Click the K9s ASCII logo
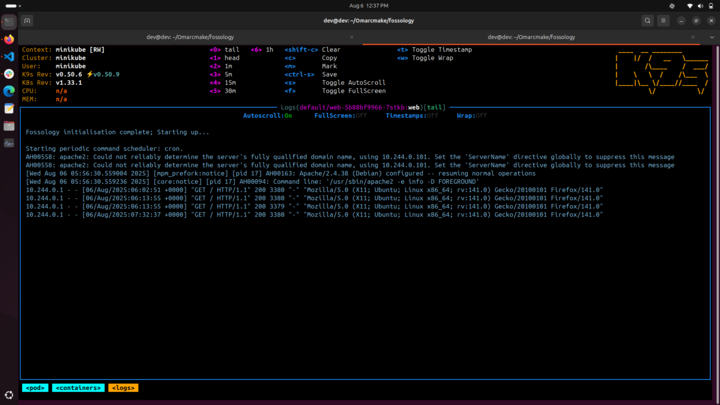Screen dimensions: 720x405 click(x=662, y=73)
